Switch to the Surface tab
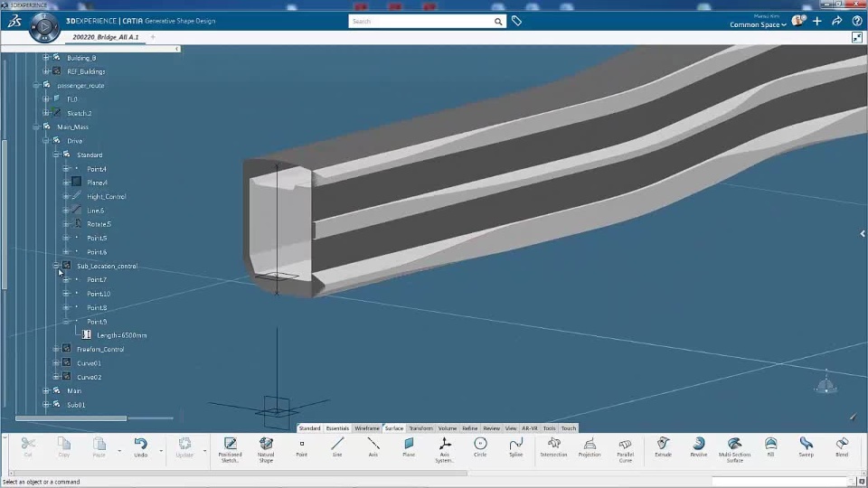The width and height of the screenshot is (868, 488). coord(394,428)
